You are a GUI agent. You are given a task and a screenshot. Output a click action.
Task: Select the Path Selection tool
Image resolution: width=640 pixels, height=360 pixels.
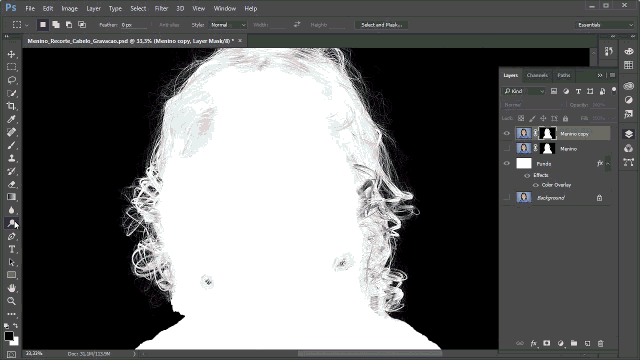pyautogui.click(x=11, y=262)
